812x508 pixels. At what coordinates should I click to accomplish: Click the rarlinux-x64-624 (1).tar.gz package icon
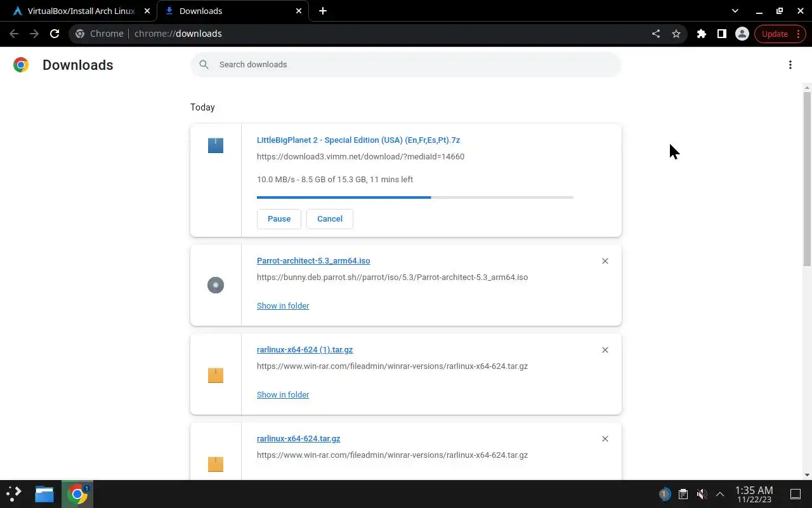click(x=216, y=375)
